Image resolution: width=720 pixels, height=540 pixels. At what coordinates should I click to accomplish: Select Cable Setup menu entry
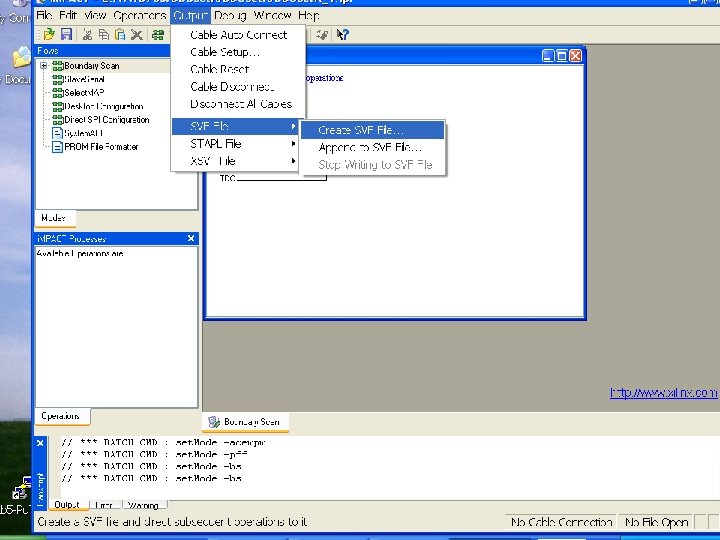(238, 52)
